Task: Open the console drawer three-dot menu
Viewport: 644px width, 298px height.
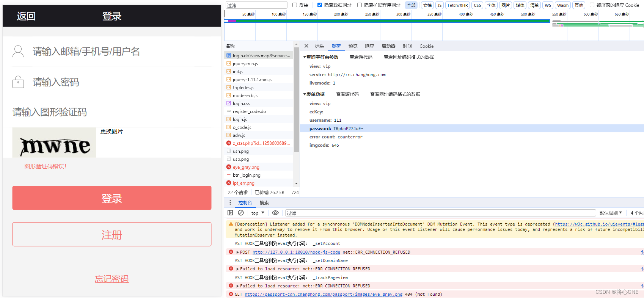Action: click(x=230, y=202)
